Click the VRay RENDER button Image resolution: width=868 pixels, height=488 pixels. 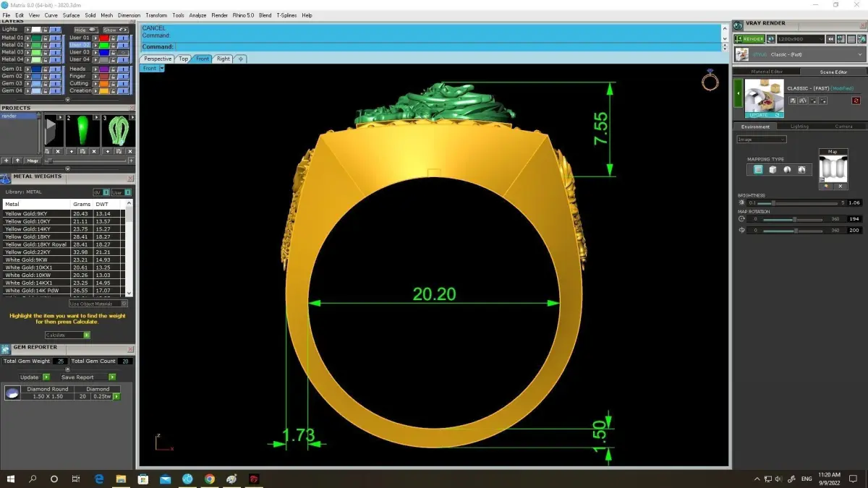pos(749,39)
